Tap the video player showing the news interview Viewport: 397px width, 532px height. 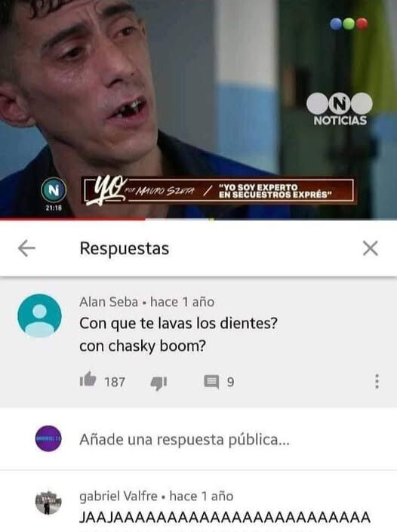(x=198, y=109)
